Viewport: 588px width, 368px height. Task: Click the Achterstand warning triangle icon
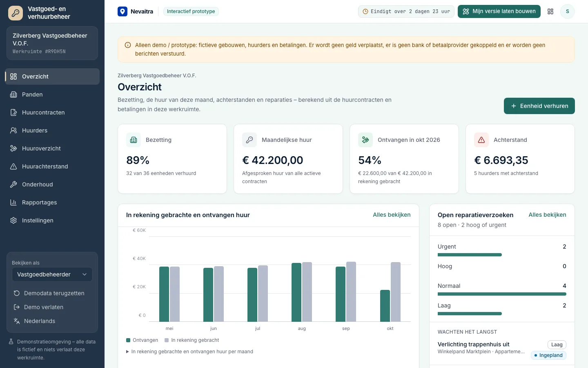(481, 140)
